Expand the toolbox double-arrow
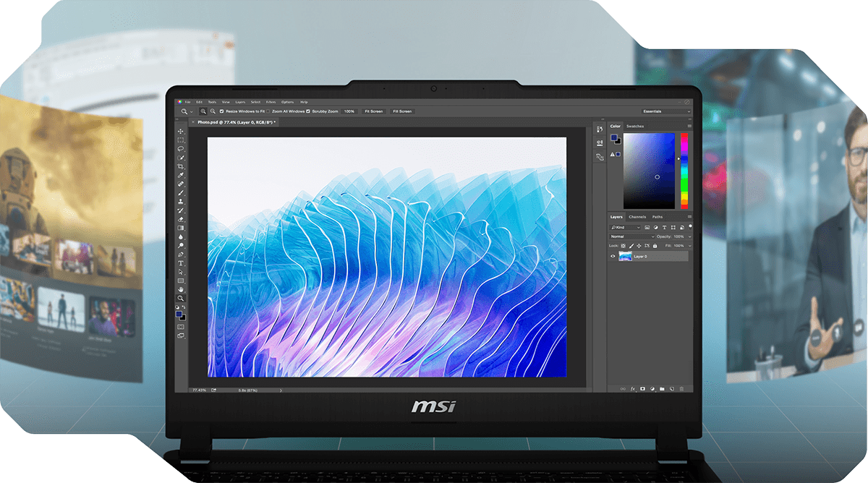The height and width of the screenshot is (483, 868). click(x=177, y=119)
